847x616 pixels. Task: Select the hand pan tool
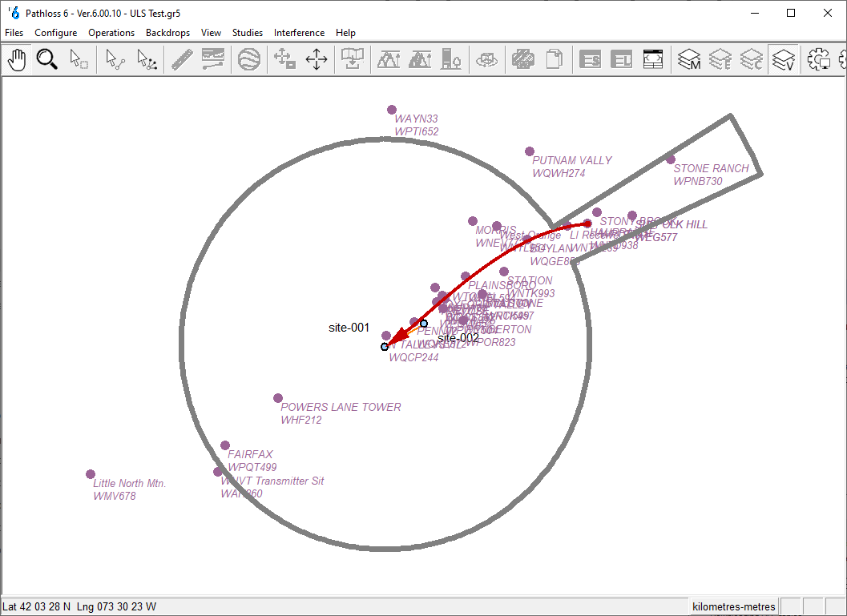18,59
